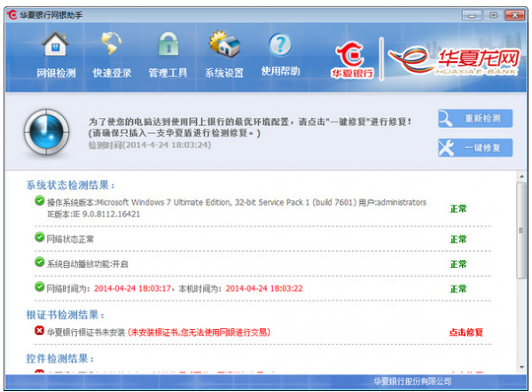Click the 点击修复 link for root certificate
The image size is (532, 392).
pos(465,333)
